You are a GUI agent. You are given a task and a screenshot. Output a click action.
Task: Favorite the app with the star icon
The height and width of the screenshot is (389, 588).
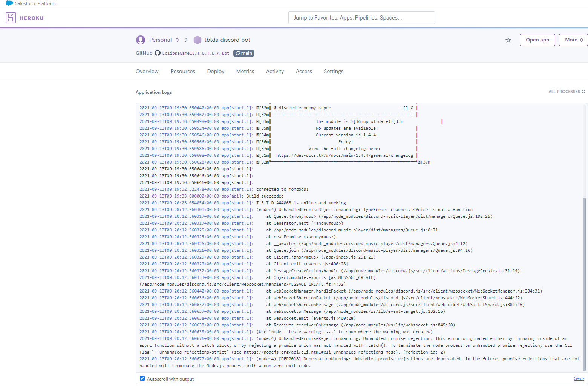[x=508, y=40]
